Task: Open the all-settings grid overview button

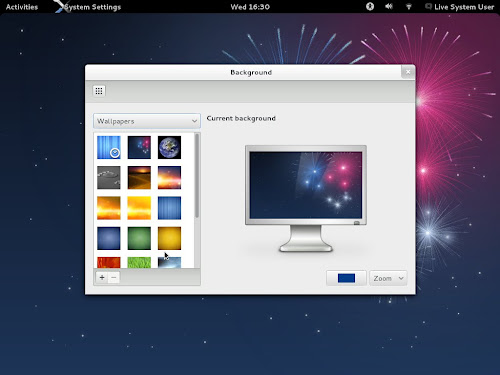Action: pos(99,91)
